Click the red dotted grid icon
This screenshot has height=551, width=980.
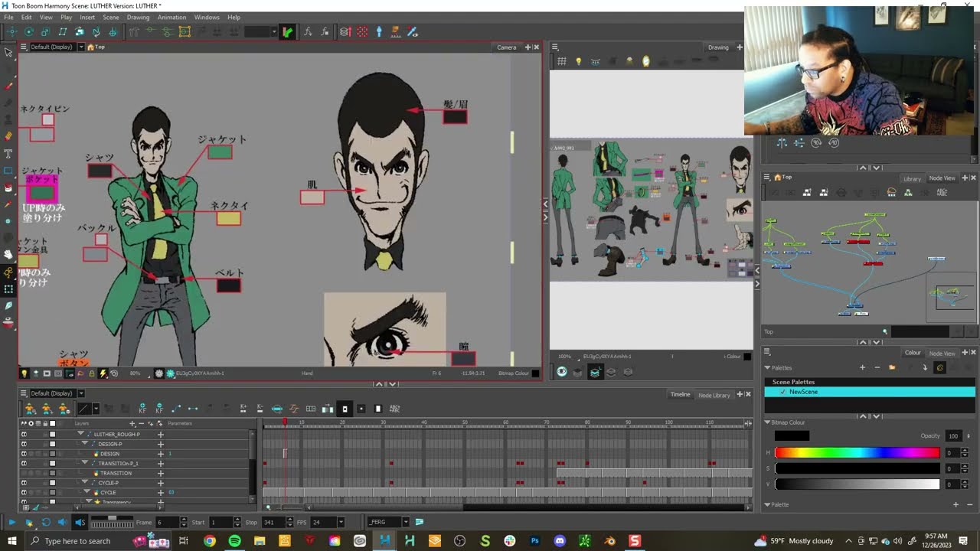362,32
